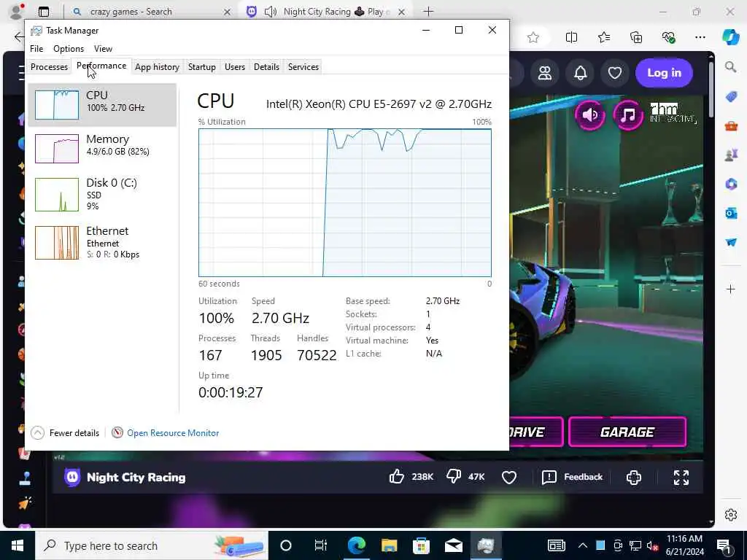
Task: Open the View menu in Task Manager
Action: click(x=103, y=49)
